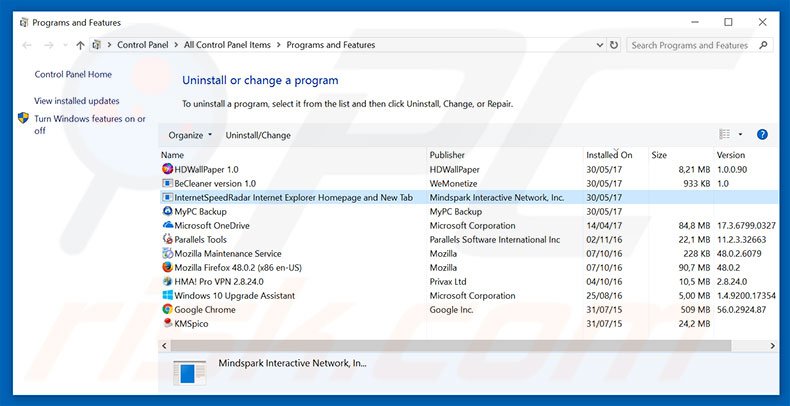Viewport: 790px width, 406px height.
Task: Click Uninstall/Change in the toolbar
Action: click(x=258, y=135)
